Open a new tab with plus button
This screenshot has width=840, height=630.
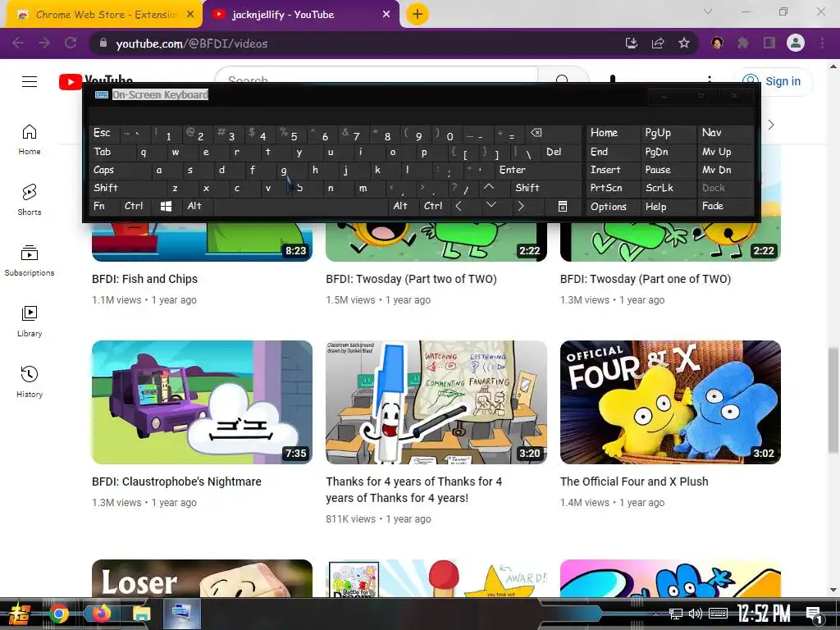tap(418, 15)
